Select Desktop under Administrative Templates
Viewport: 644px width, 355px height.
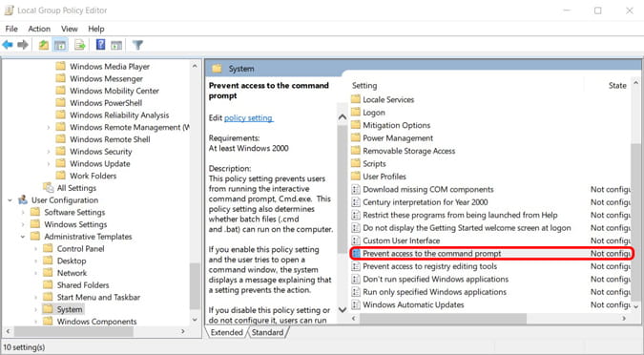click(x=72, y=261)
